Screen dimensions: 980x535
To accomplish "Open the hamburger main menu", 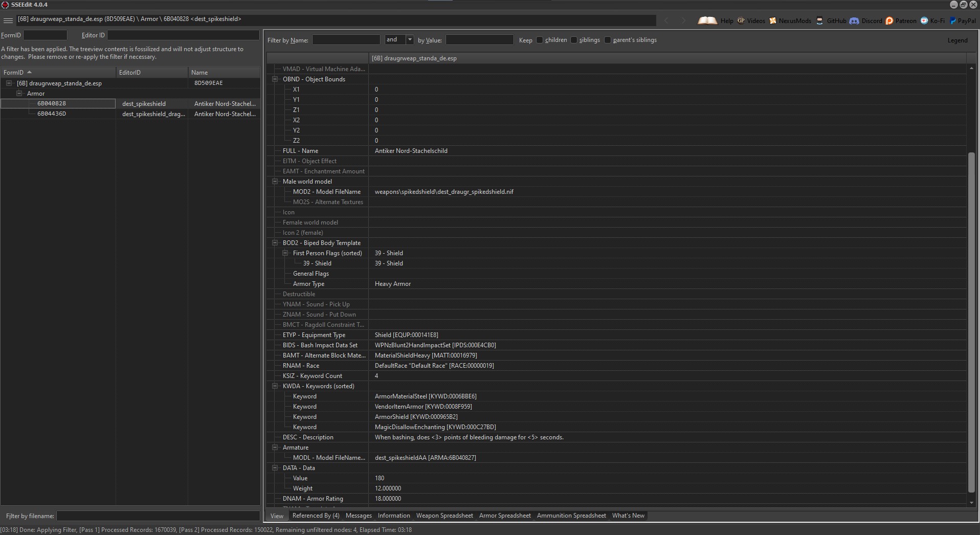I will tap(8, 20).
